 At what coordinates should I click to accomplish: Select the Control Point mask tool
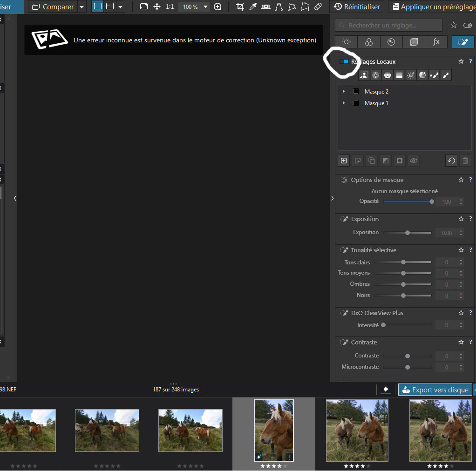(376, 75)
